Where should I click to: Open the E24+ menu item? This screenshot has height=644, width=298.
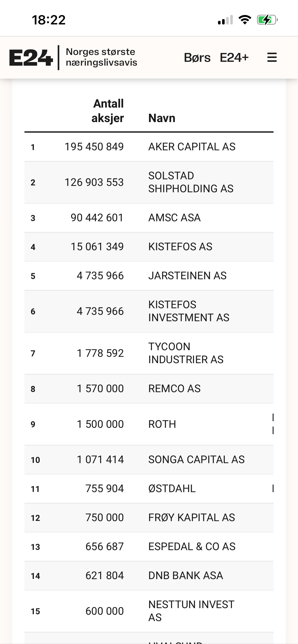click(x=234, y=57)
